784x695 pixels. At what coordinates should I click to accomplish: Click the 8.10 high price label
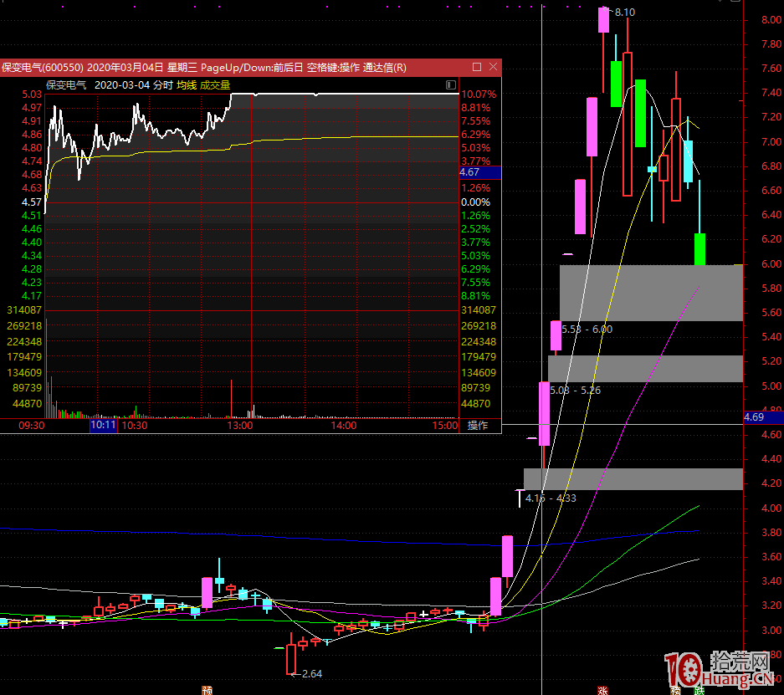tap(624, 13)
